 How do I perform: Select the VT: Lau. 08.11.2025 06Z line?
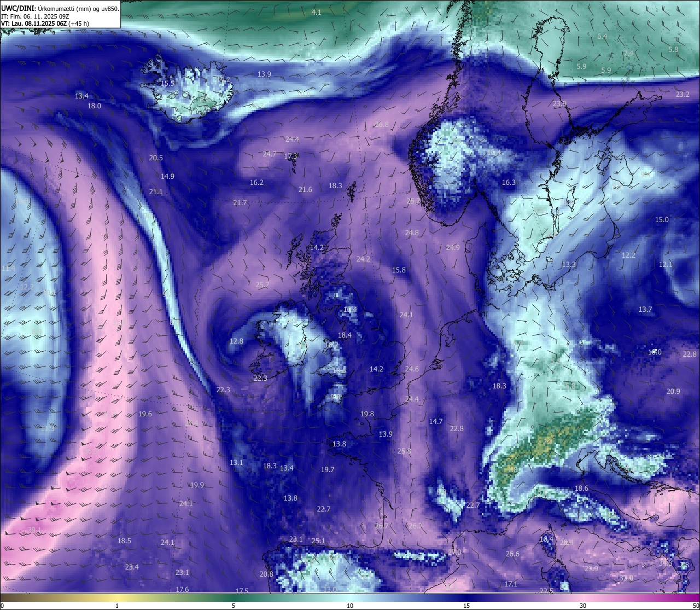(x=45, y=24)
